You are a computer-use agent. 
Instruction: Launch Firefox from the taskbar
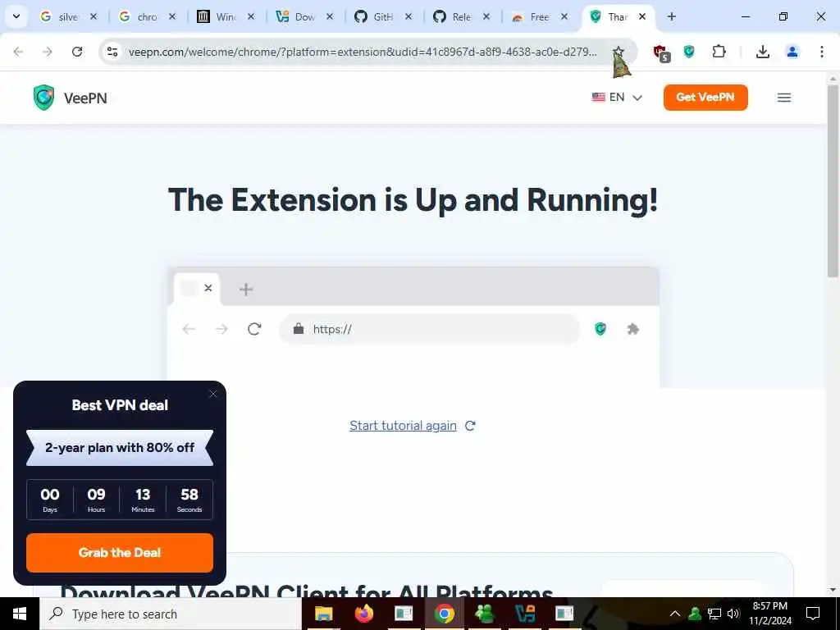pos(363,614)
